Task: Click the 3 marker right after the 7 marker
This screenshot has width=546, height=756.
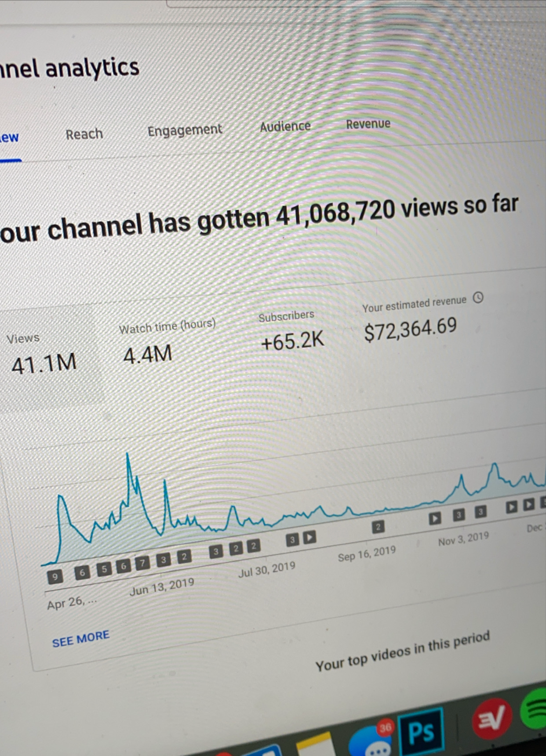Action: click(x=163, y=560)
